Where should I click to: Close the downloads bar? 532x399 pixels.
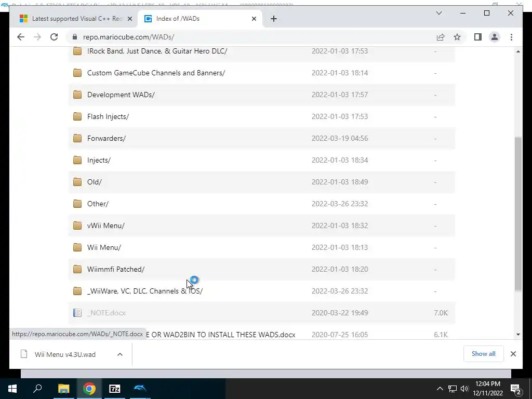(513, 354)
